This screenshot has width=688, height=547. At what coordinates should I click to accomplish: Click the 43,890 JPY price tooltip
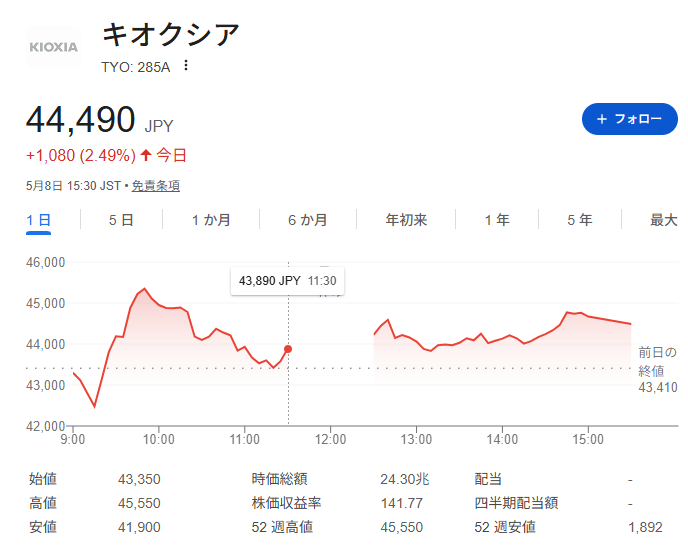point(287,281)
